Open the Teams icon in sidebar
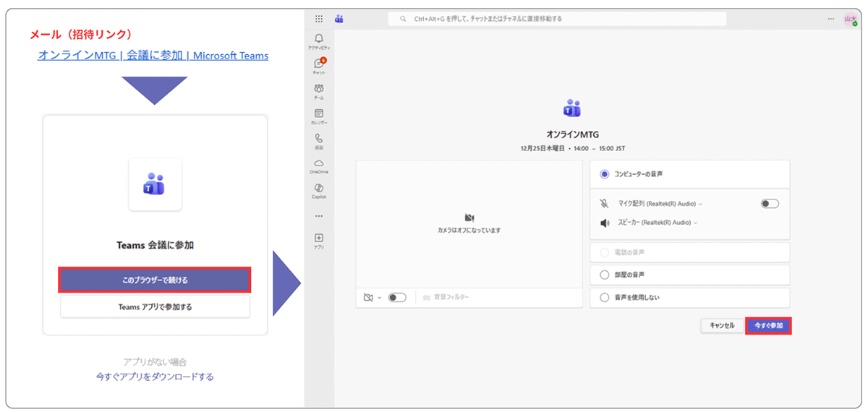Viewport: 868px width, 412px height. [x=319, y=89]
